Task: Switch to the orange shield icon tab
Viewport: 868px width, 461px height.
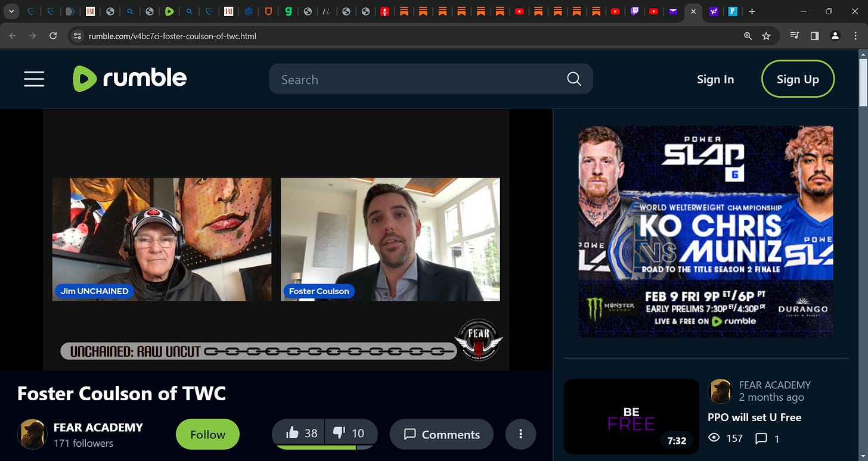Action: pyautogui.click(x=268, y=11)
